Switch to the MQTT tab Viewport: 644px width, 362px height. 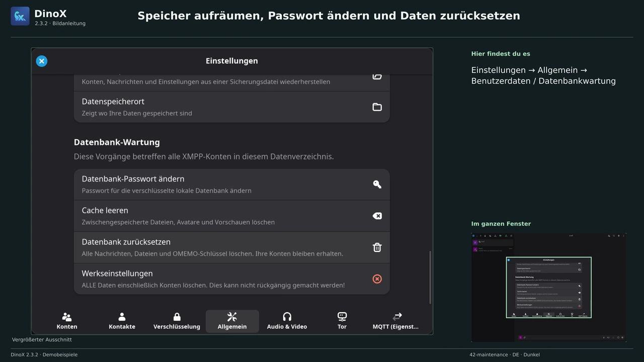395,321
